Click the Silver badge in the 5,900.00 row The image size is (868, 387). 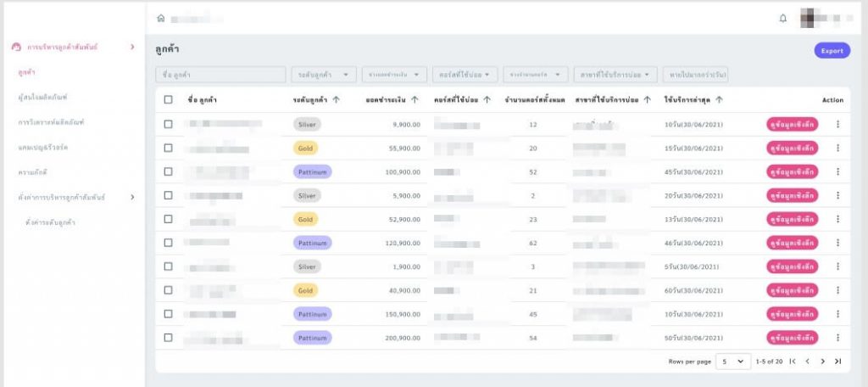[307, 195]
